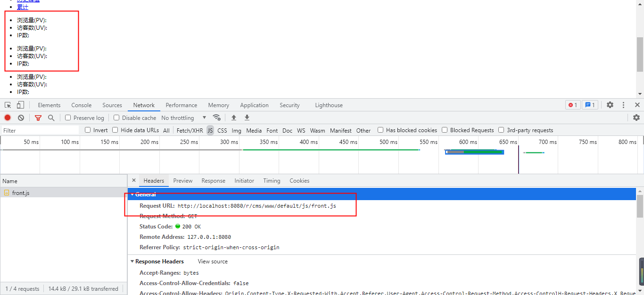Clear the network log icon
644x295 pixels.
click(x=21, y=118)
